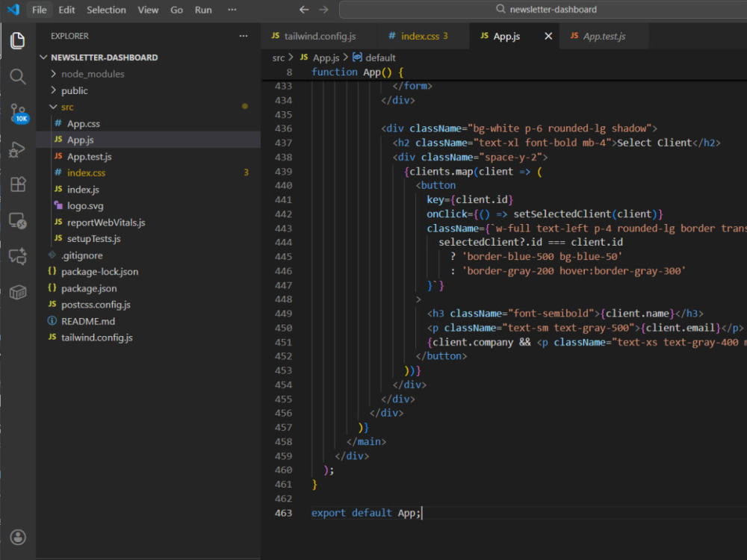Viewport: 747px width, 560px height.
Task: Expand the public folder
Action: click(148, 90)
